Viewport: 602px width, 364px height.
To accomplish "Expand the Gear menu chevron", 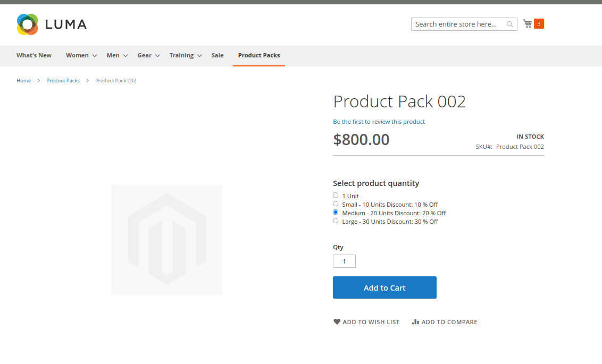I will click(157, 56).
